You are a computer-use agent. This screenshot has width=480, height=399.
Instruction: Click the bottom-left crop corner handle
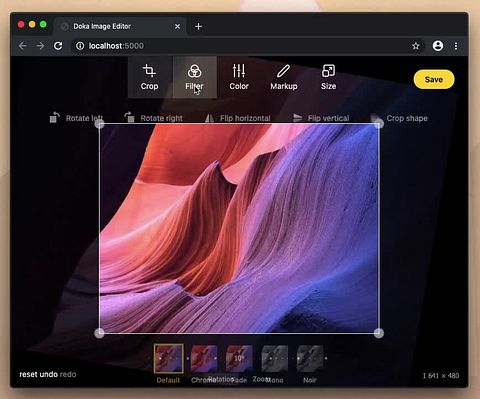coord(100,333)
